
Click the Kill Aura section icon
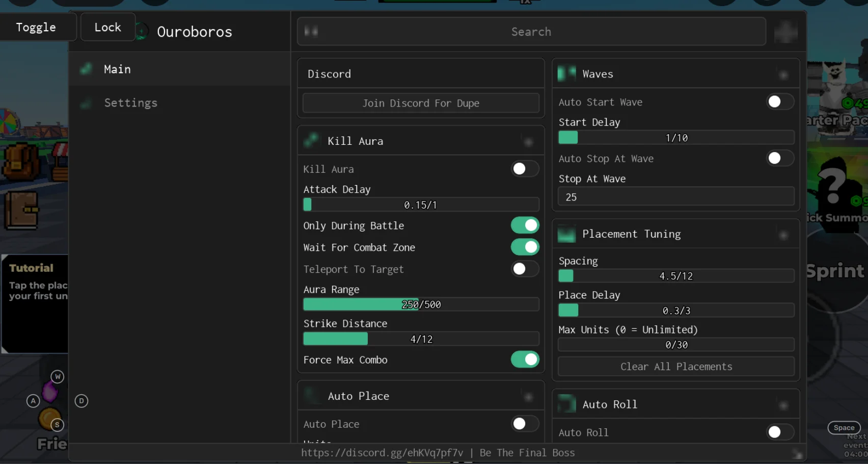point(311,141)
